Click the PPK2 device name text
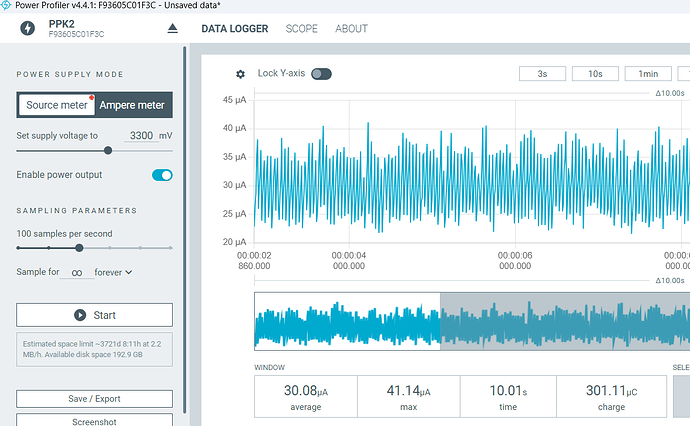The image size is (690, 426). pyautogui.click(x=62, y=24)
